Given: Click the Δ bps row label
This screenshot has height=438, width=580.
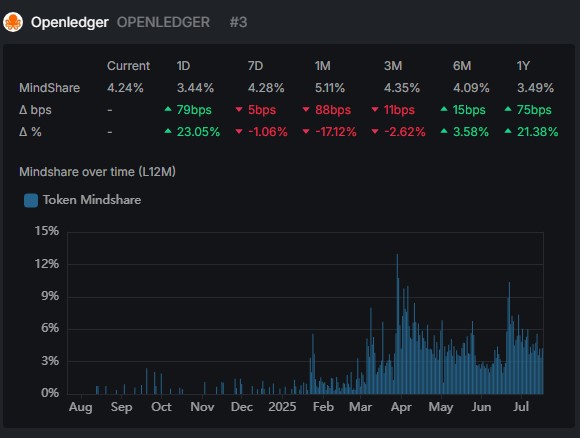Looking at the screenshot, I should click(x=35, y=110).
